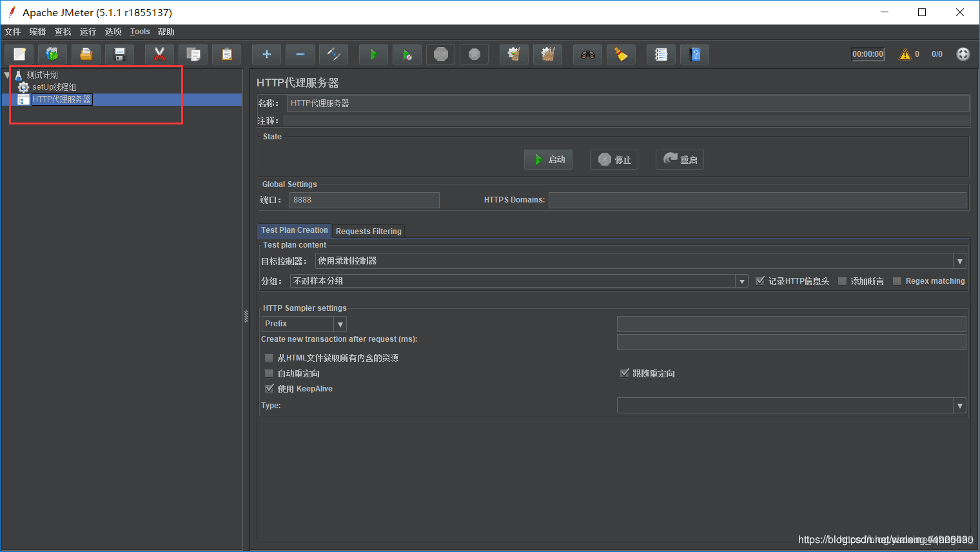Enable the 自动重定向 checkbox
Screen dimensions: 980x552
click(269, 373)
